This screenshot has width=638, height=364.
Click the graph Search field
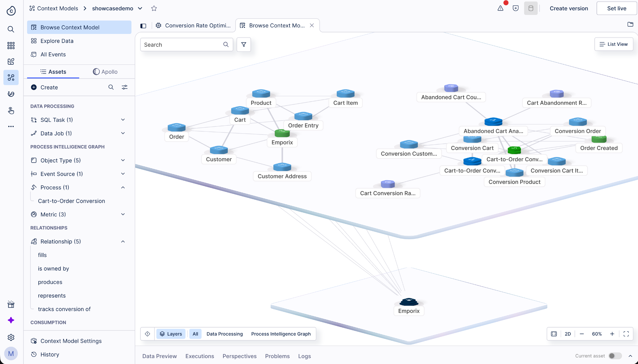coord(187,45)
